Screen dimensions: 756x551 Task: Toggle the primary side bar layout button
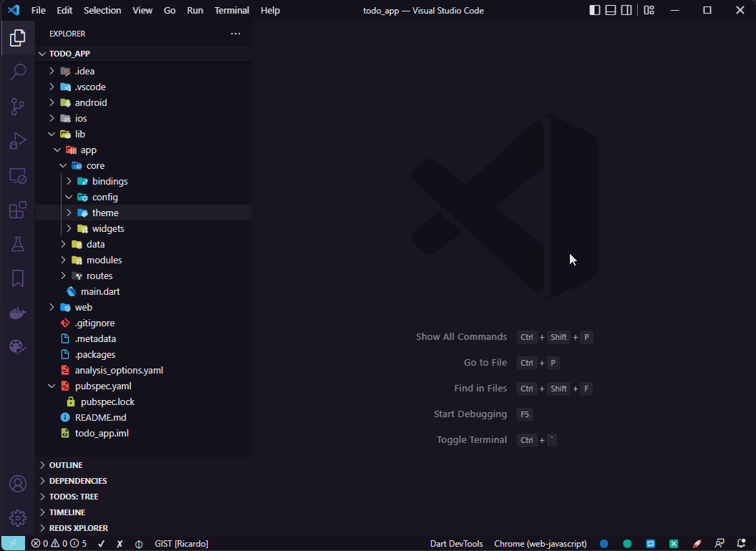[594, 10]
